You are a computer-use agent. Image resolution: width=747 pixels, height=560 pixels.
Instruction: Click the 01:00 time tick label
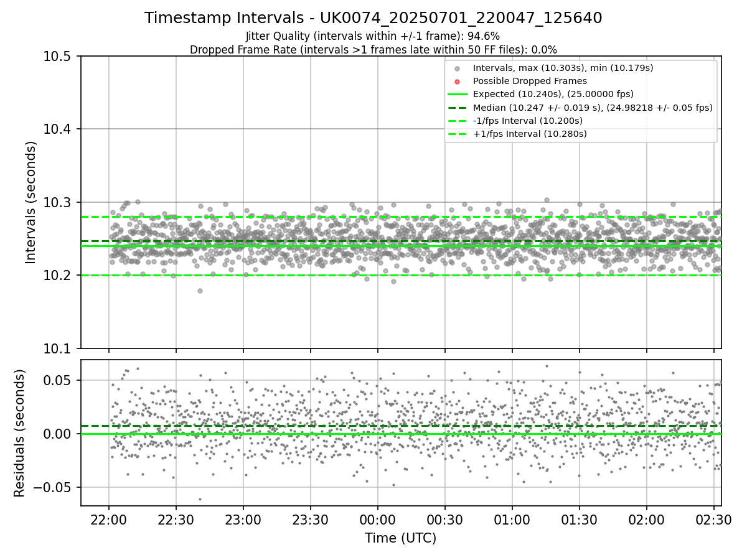click(512, 519)
